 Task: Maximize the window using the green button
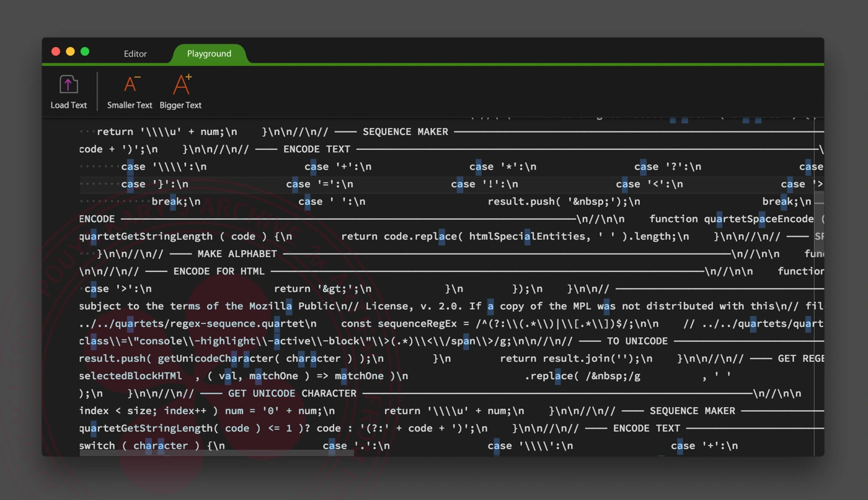(85, 51)
